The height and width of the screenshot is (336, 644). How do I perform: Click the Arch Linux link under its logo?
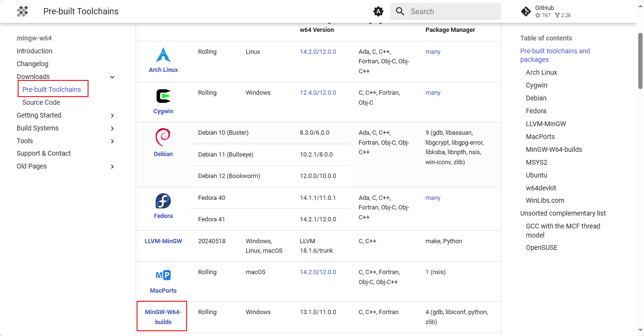(x=163, y=69)
